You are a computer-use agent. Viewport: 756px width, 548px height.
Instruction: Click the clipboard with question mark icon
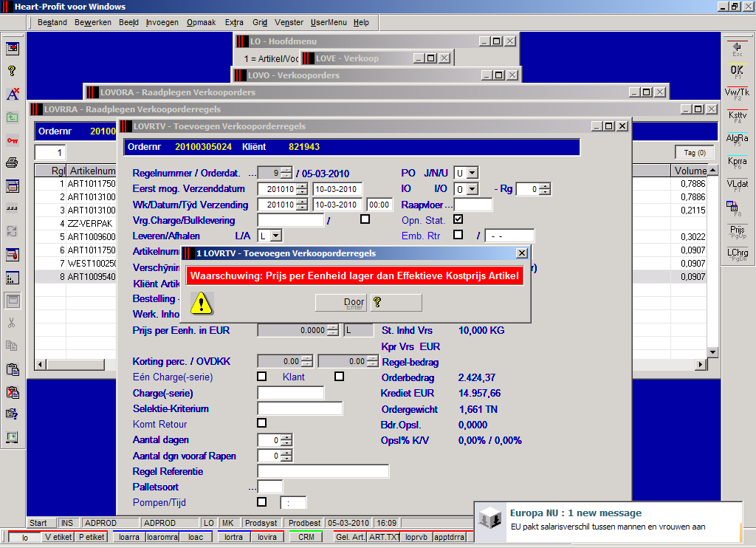point(12,414)
